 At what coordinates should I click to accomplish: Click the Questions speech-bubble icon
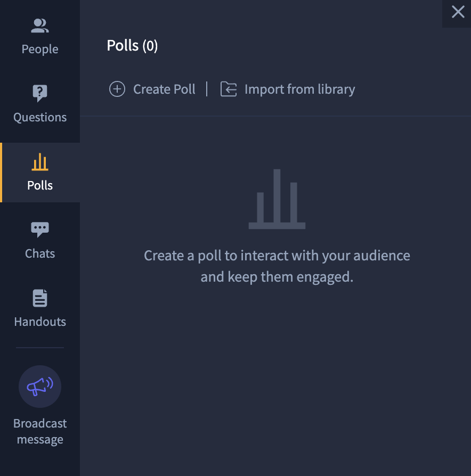point(40,93)
